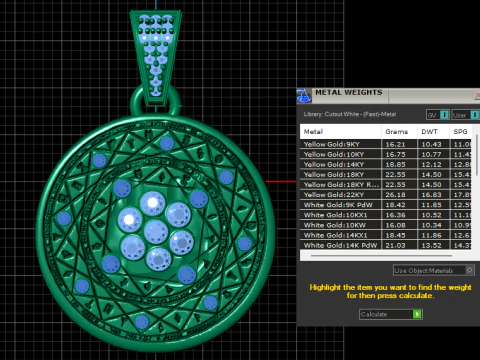
Task: Click the Calculate button
Action: (x=391, y=314)
